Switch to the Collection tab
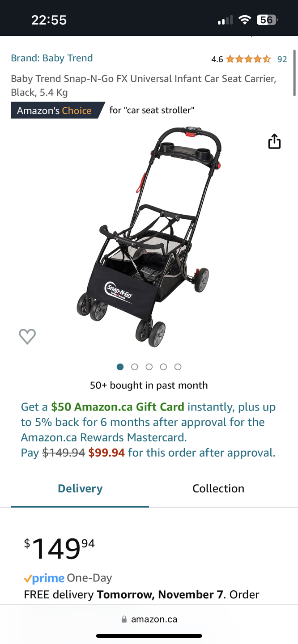 point(218,489)
